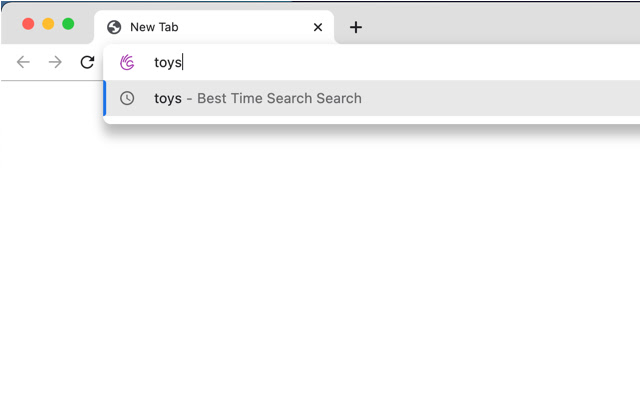Click the blank page area below suggestions
Image resolution: width=640 pixels, height=400 pixels.
coord(320,260)
